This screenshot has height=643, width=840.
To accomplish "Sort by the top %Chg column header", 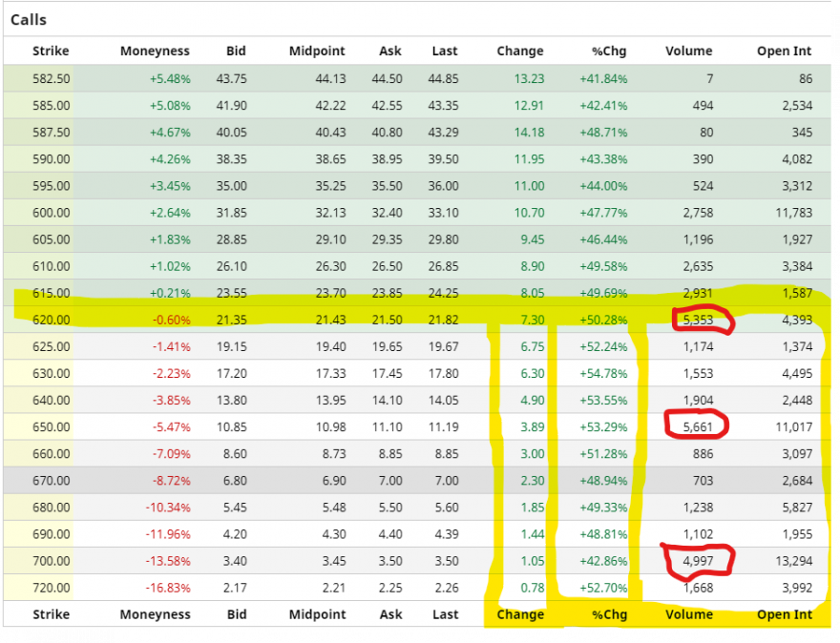I will (x=609, y=51).
